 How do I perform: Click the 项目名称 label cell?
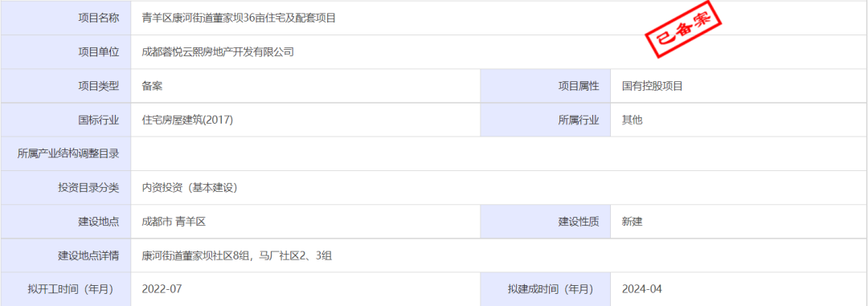66,18
